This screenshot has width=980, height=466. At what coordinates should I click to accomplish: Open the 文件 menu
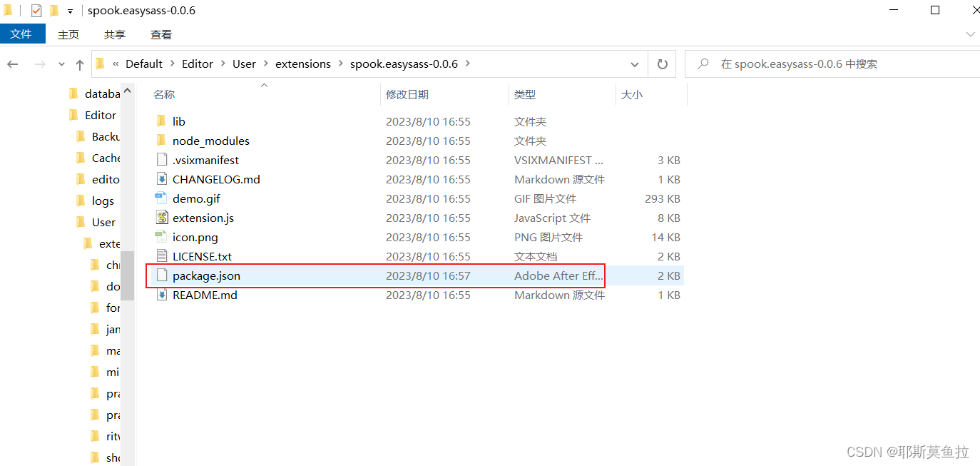22,34
